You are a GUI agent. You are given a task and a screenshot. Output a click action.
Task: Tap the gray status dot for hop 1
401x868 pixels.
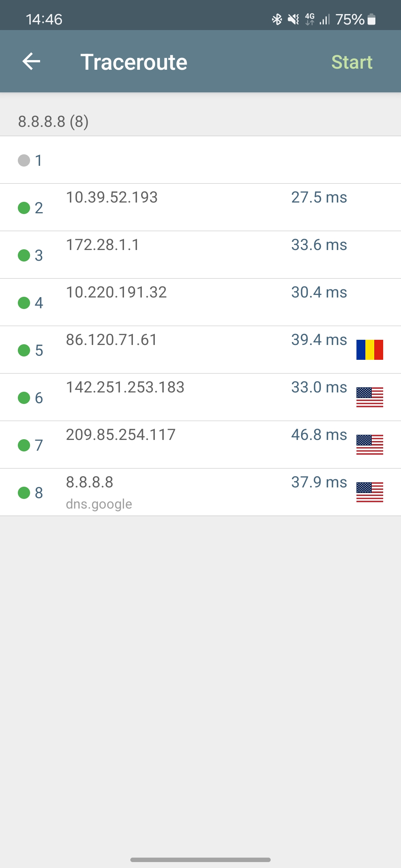24,160
